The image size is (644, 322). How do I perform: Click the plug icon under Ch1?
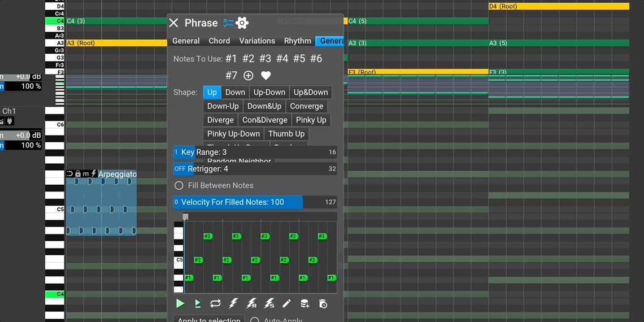pyautogui.click(x=10, y=121)
